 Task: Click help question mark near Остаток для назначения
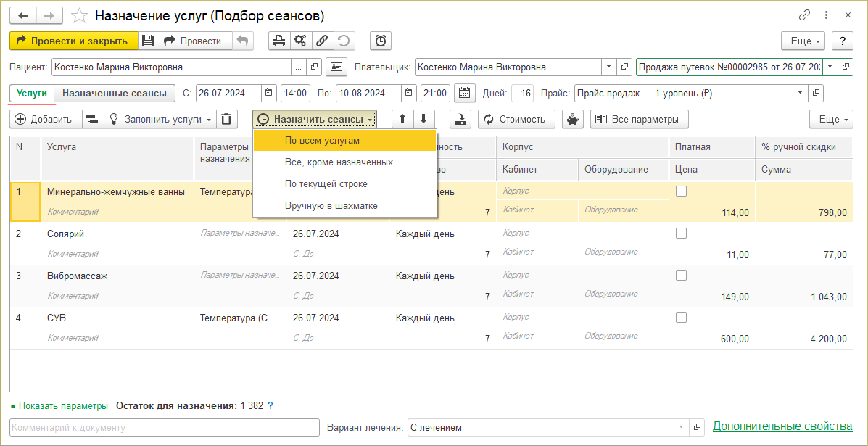(270, 405)
